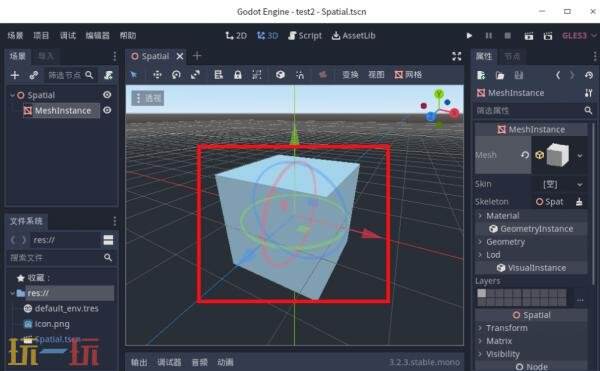
Task: Click the green Y axis on the view gizmo
Action: coord(439,93)
